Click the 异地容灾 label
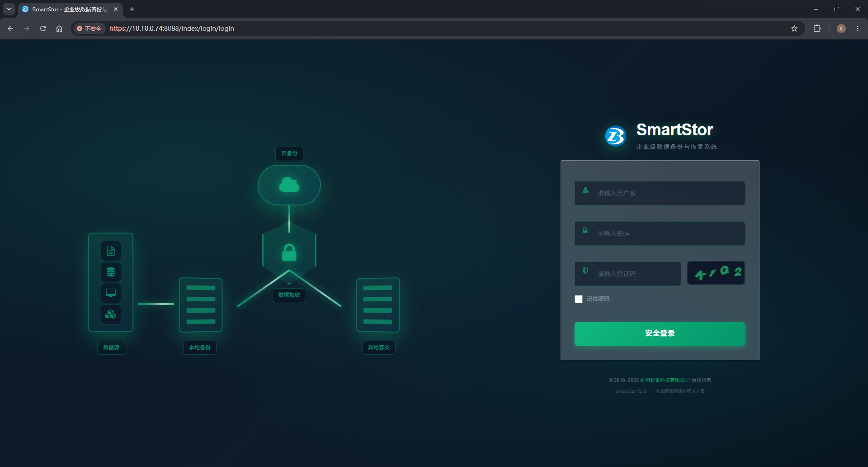 tap(379, 348)
